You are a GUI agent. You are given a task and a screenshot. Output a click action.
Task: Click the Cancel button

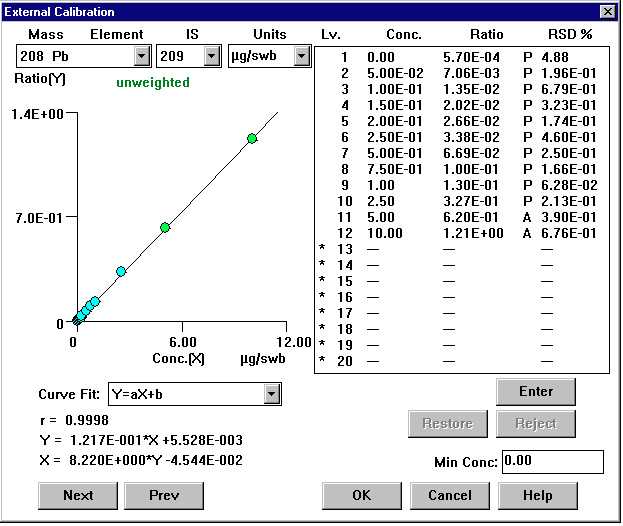(x=449, y=495)
